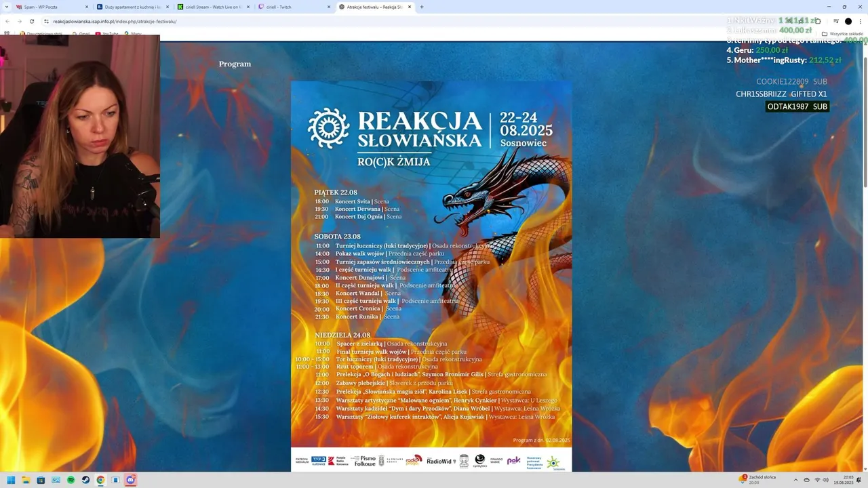This screenshot has height=488, width=868.
Task: View site information icon in address bar
Action: [46, 21]
